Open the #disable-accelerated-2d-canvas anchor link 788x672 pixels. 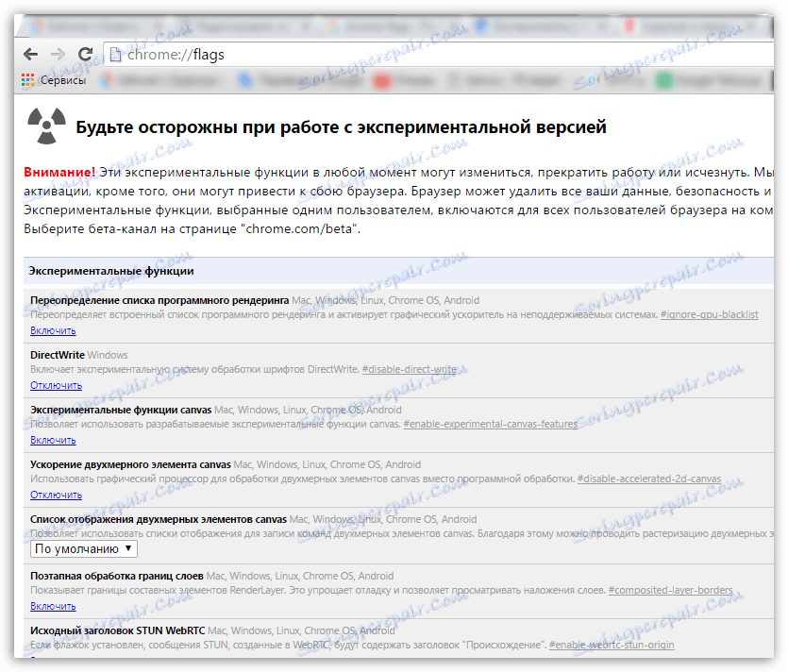pyautogui.click(x=648, y=479)
